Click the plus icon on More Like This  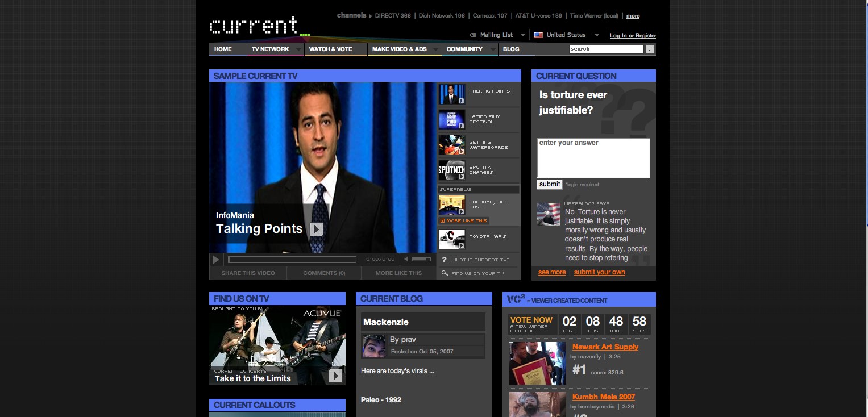[442, 220]
